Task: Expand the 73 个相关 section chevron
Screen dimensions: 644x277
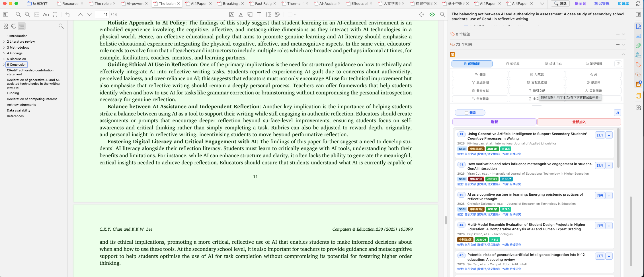Action: [624, 44]
